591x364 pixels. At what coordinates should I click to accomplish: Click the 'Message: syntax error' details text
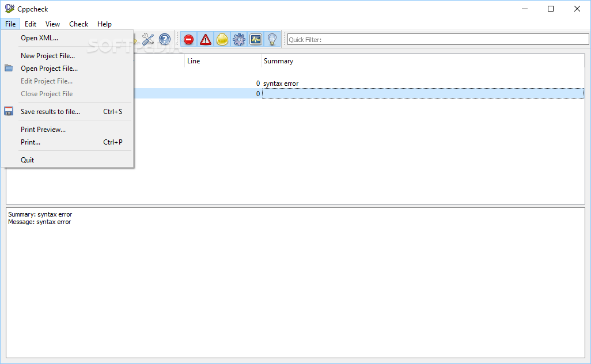(x=40, y=222)
